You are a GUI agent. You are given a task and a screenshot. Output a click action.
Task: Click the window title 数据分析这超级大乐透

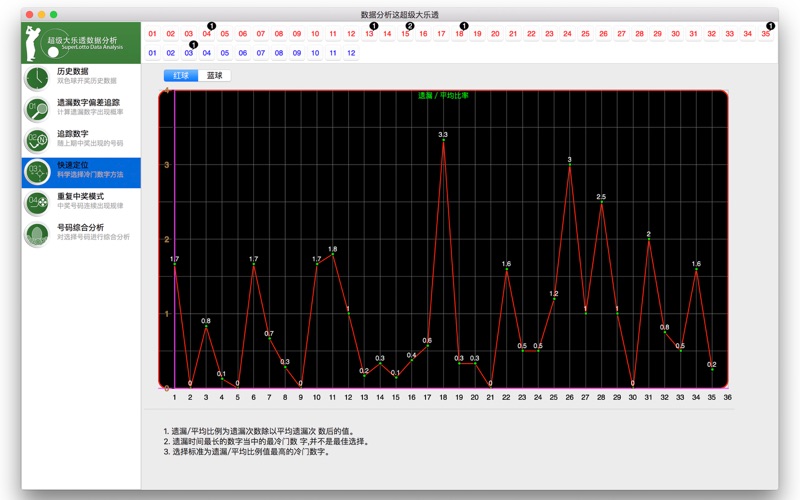(x=399, y=15)
